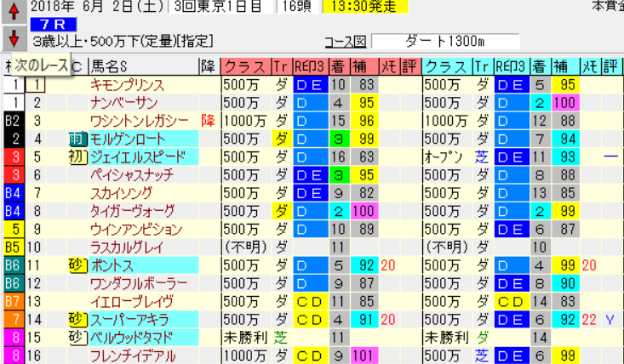
Task: Click the 降 column header
Action: (x=209, y=66)
